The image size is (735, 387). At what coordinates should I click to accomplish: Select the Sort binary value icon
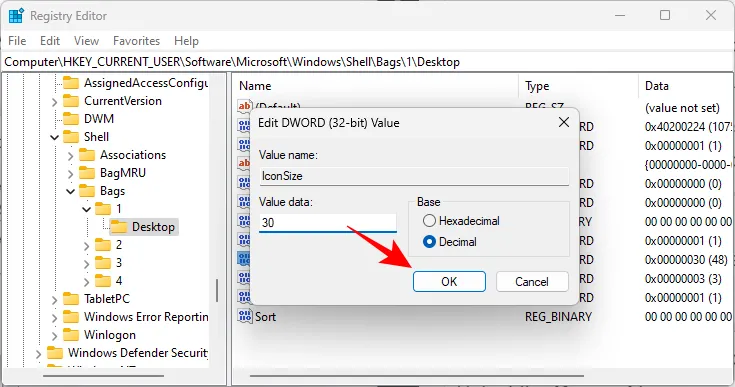point(245,316)
